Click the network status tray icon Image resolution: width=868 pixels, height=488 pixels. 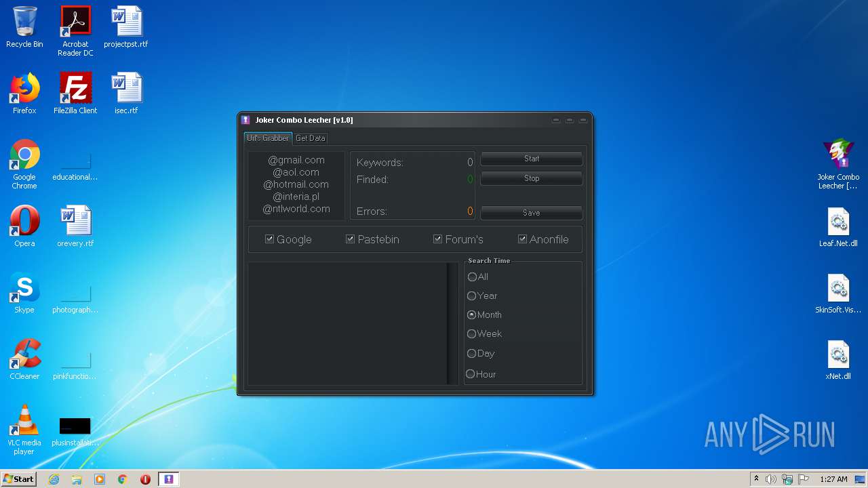coord(787,479)
